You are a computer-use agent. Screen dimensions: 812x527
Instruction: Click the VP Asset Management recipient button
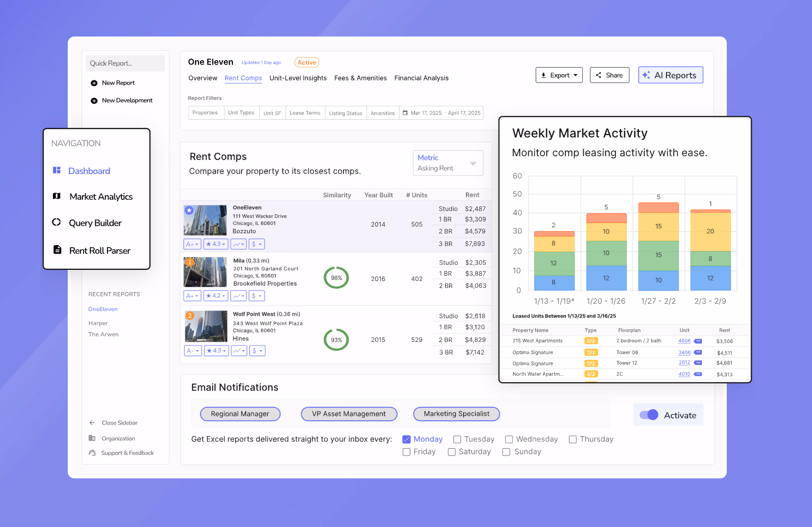[x=349, y=414]
